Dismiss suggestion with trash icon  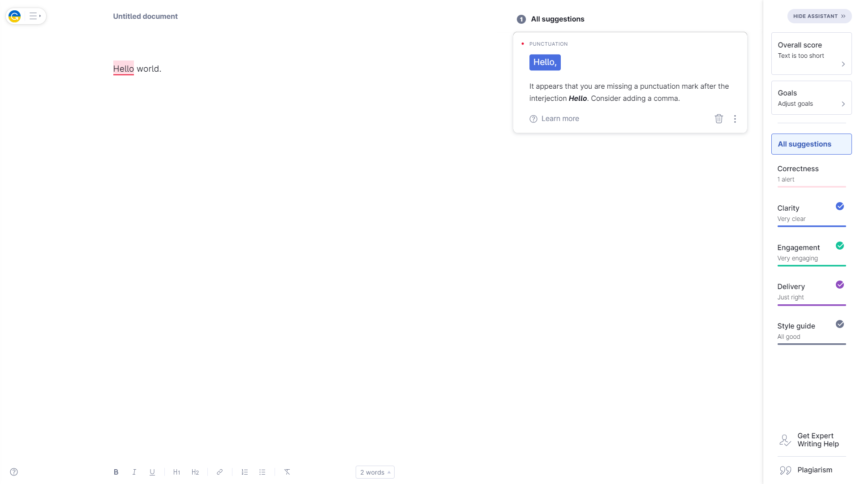pyautogui.click(x=718, y=119)
